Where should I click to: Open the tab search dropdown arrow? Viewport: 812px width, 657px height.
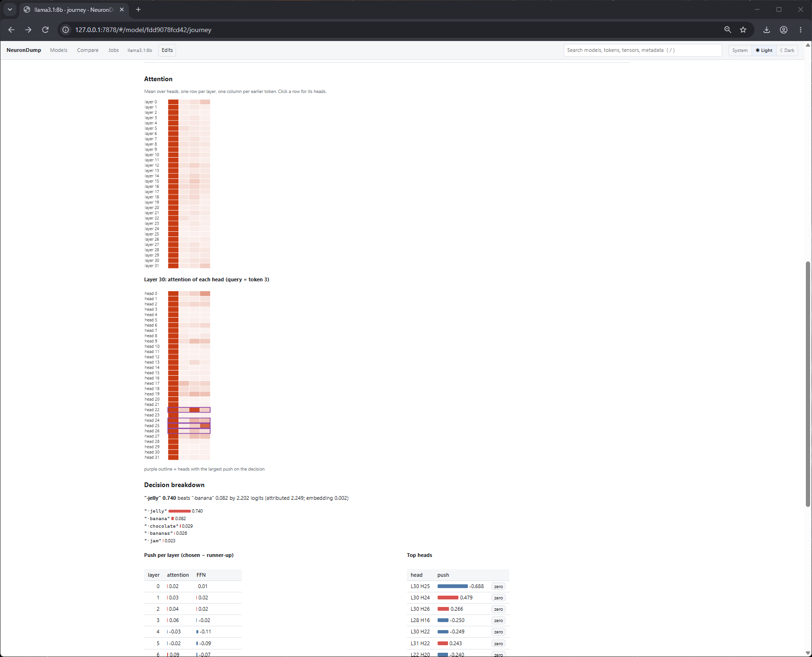(x=10, y=9)
